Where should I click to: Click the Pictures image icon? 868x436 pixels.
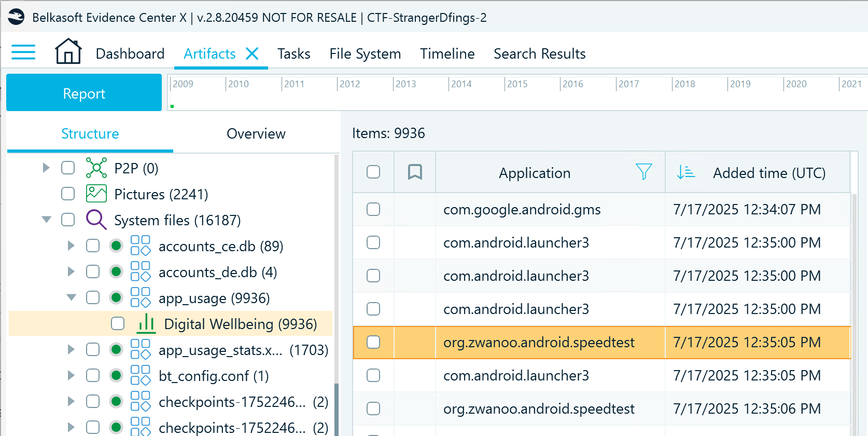[x=96, y=194]
